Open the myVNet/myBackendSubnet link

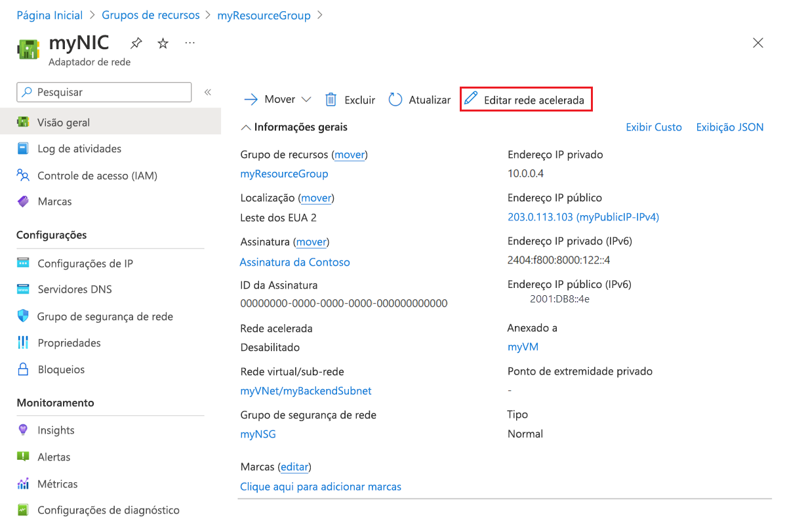[x=306, y=390]
